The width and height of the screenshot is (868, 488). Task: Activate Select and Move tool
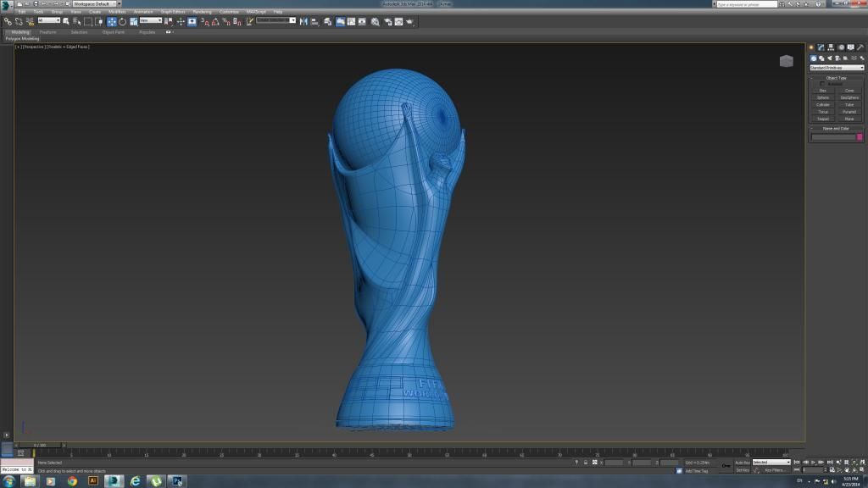click(112, 21)
